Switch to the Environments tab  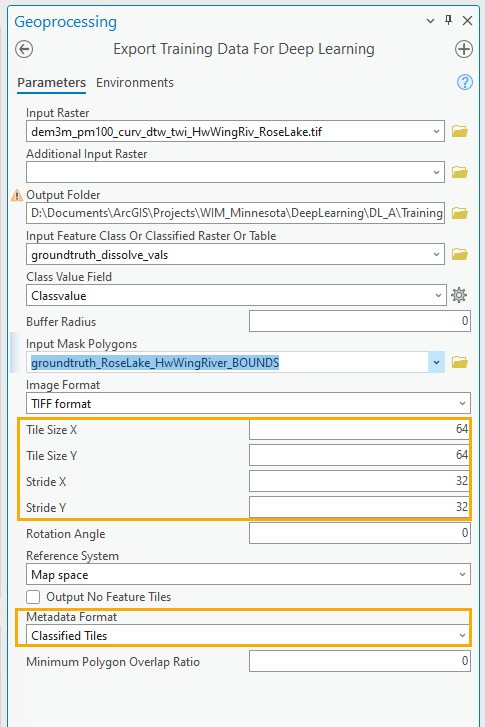pyautogui.click(x=135, y=83)
